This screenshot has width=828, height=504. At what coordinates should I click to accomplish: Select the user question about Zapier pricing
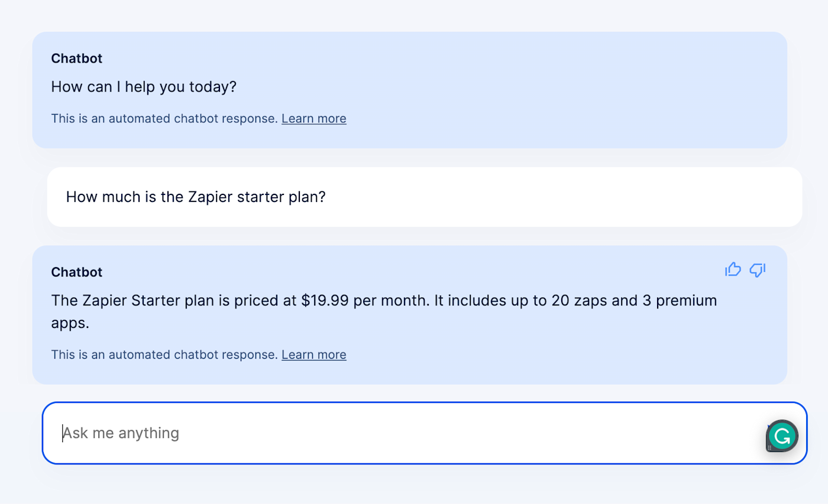[195, 197]
